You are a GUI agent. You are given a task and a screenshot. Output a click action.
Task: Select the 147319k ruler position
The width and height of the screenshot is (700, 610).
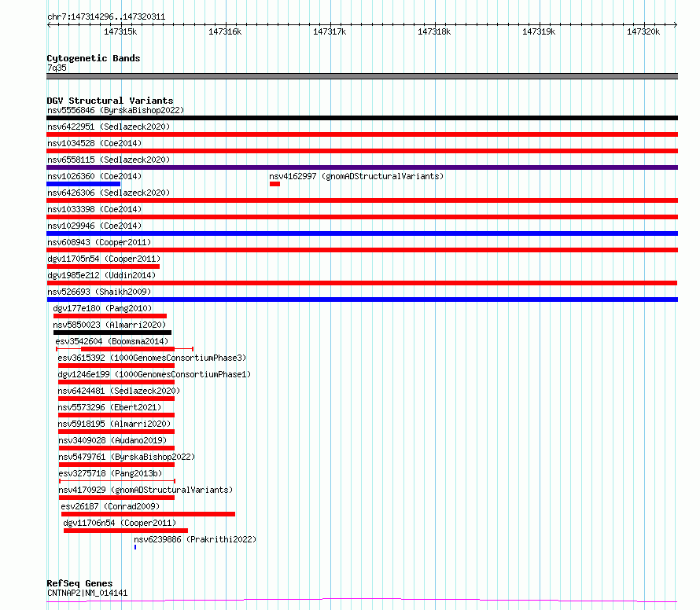coord(539,32)
